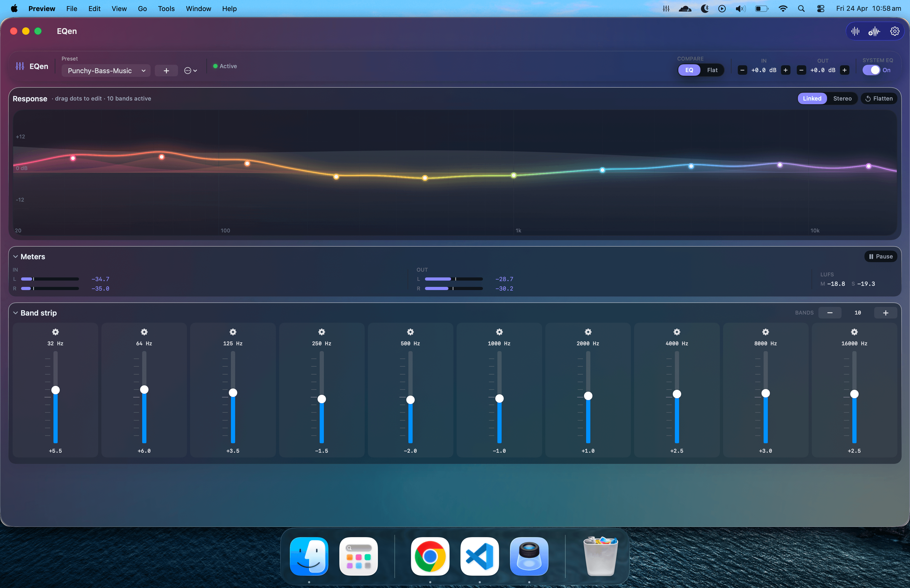Select Stereo channel mode
This screenshot has width=910, height=588.
click(x=842, y=98)
